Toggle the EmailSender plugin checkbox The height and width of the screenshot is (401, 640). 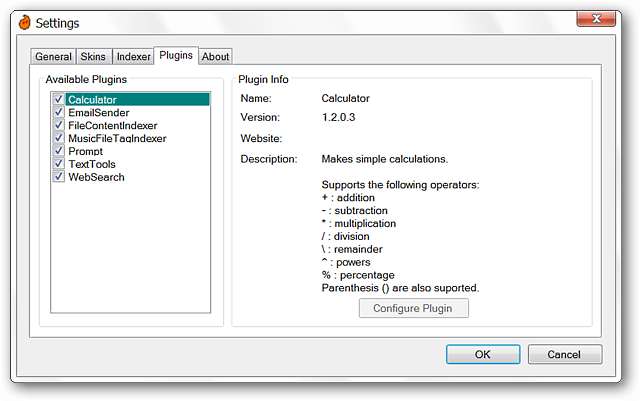pyautogui.click(x=59, y=112)
